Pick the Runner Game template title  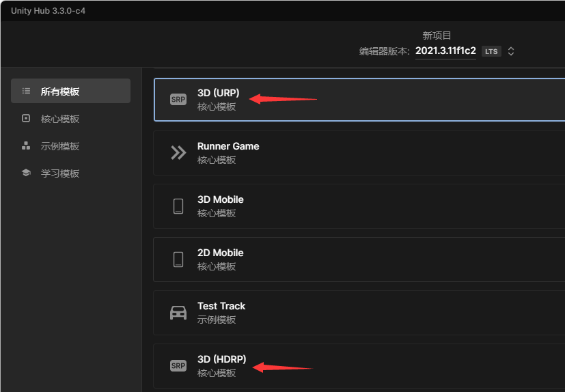point(228,146)
